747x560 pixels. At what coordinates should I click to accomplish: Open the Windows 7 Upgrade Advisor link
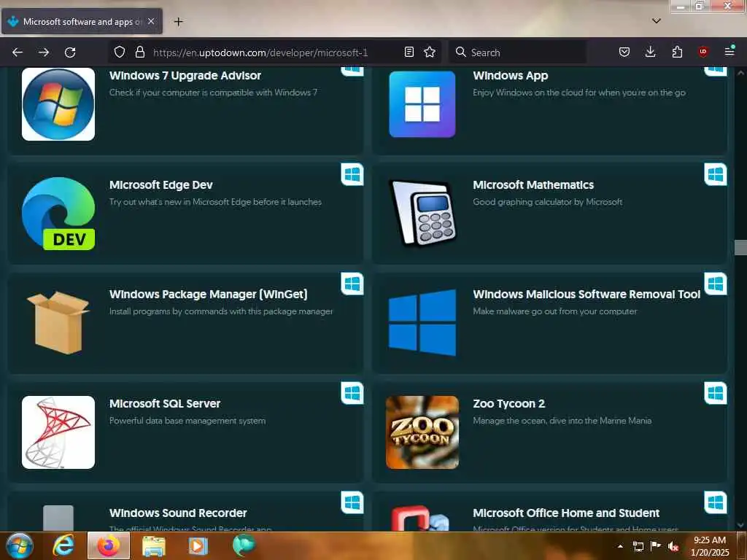pos(185,75)
